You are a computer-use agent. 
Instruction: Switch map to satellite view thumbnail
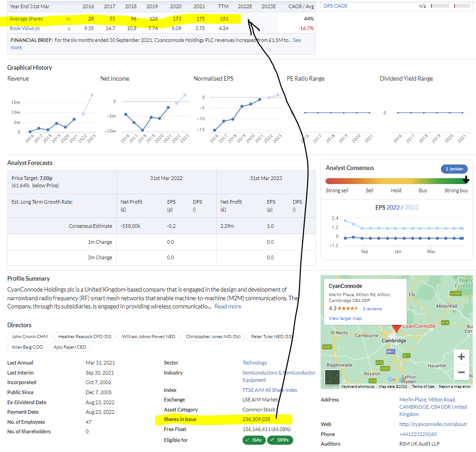(x=332, y=377)
